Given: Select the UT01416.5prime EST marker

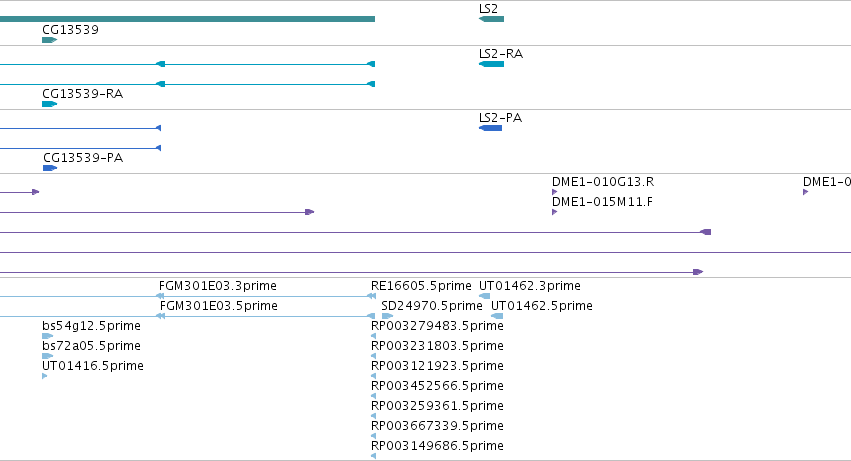Looking at the screenshot, I should tap(45, 376).
